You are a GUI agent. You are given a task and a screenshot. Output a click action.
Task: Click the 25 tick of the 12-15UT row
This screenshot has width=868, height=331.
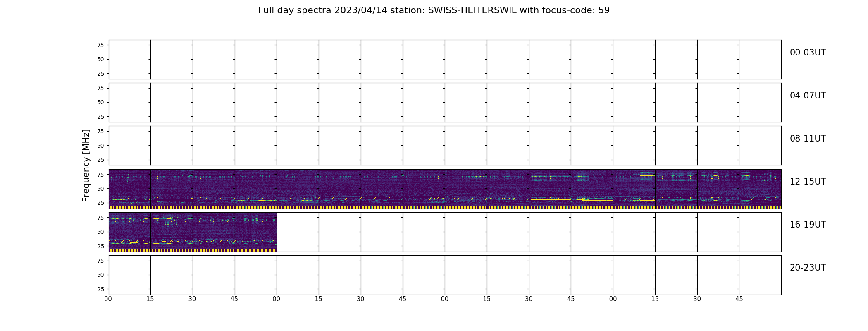[100, 203]
